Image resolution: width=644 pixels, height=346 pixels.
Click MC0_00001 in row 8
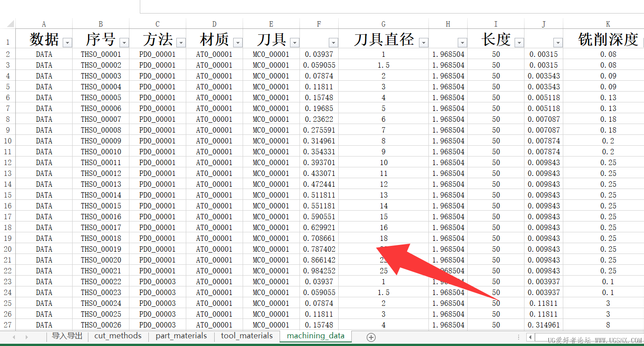coord(271,119)
